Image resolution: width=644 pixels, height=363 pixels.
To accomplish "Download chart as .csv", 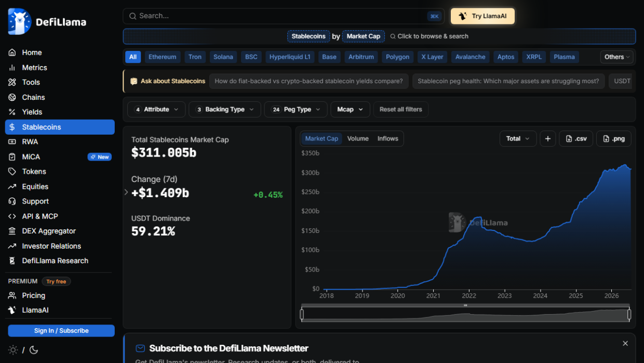I will 576,138.
